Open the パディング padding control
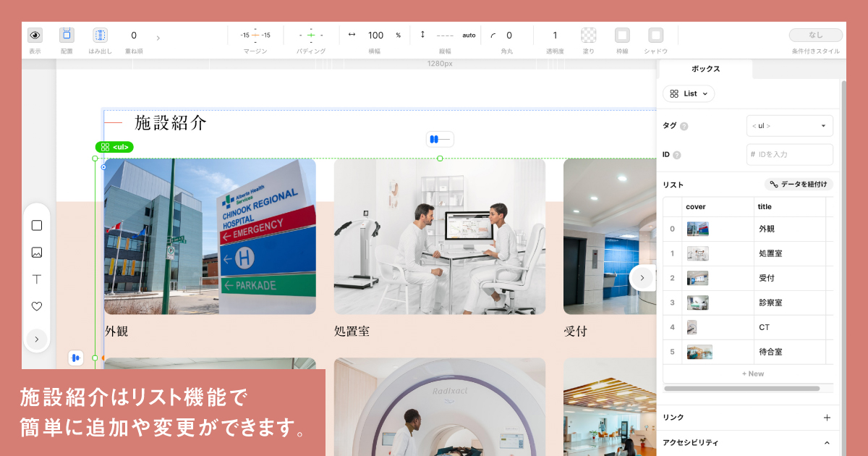This screenshot has width=868, height=456. [x=311, y=35]
